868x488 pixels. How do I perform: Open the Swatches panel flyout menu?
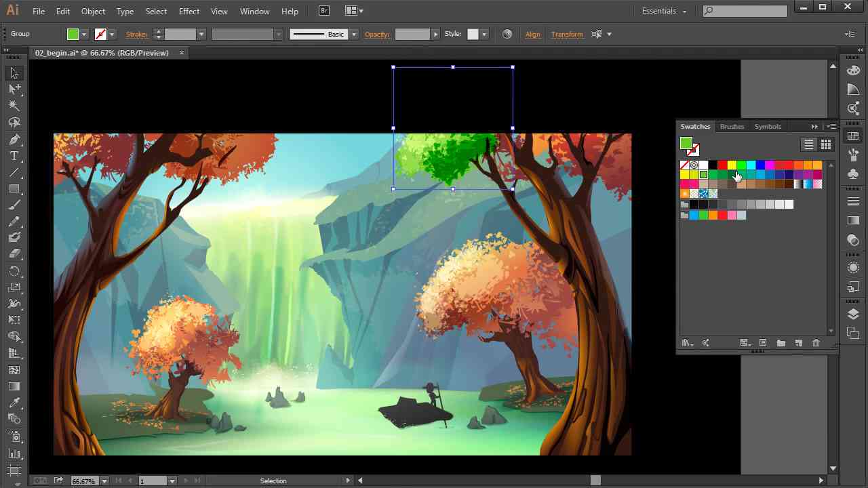831,126
